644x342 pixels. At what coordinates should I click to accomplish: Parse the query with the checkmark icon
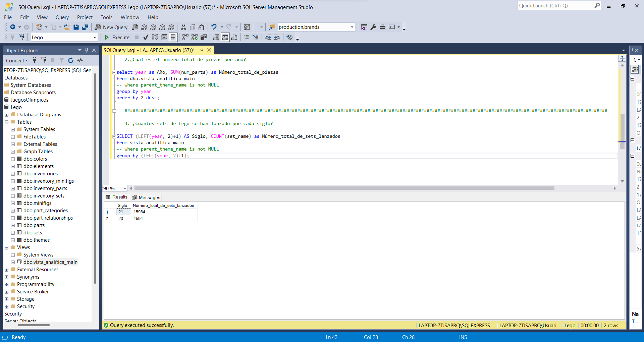coord(146,37)
